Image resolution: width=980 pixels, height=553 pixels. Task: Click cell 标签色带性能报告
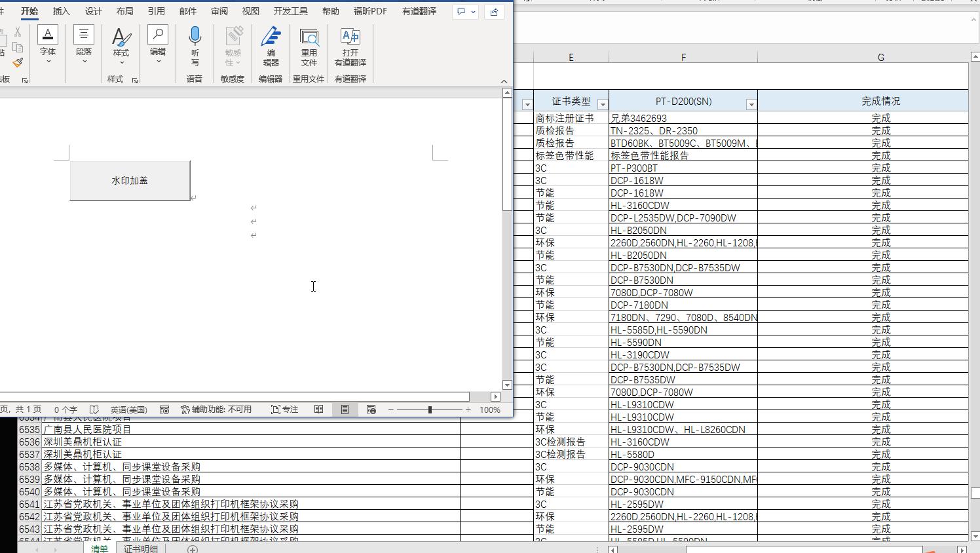[683, 156]
